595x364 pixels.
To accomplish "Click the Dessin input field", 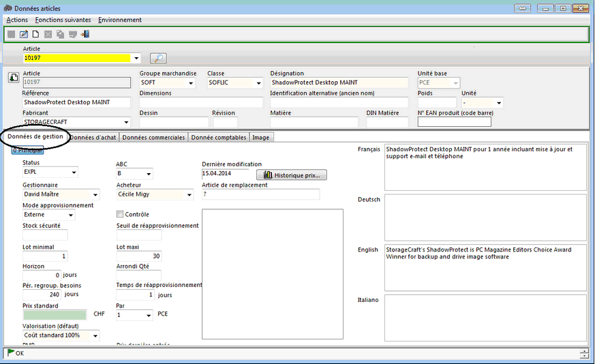I will pyautogui.click(x=174, y=122).
